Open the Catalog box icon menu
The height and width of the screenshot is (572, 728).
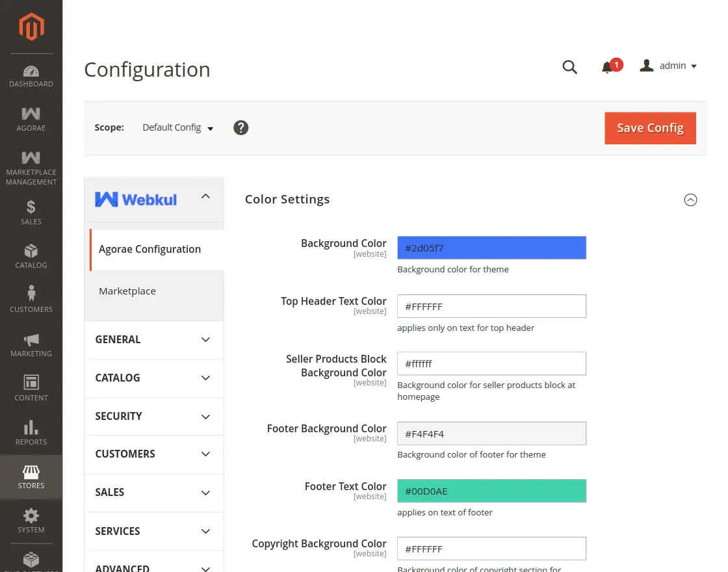click(31, 256)
